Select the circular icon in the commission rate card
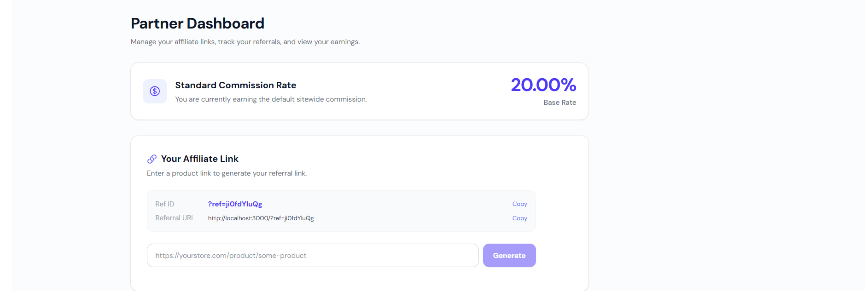The width and height of the screenshot is (868, 291). click(155, 91)
